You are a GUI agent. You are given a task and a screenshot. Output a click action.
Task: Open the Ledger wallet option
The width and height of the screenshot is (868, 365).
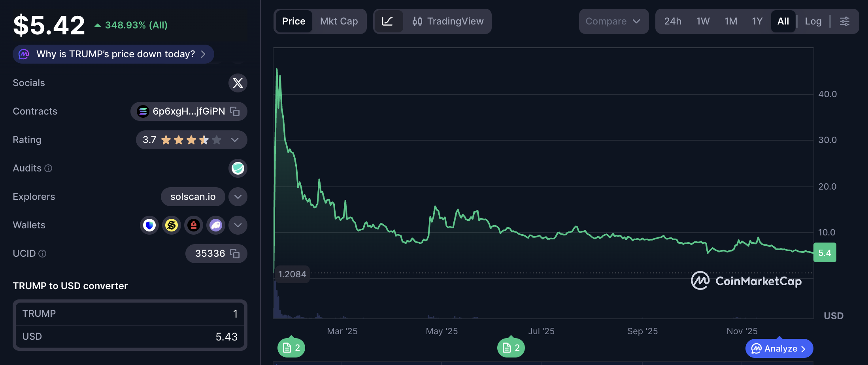[194, 225]
